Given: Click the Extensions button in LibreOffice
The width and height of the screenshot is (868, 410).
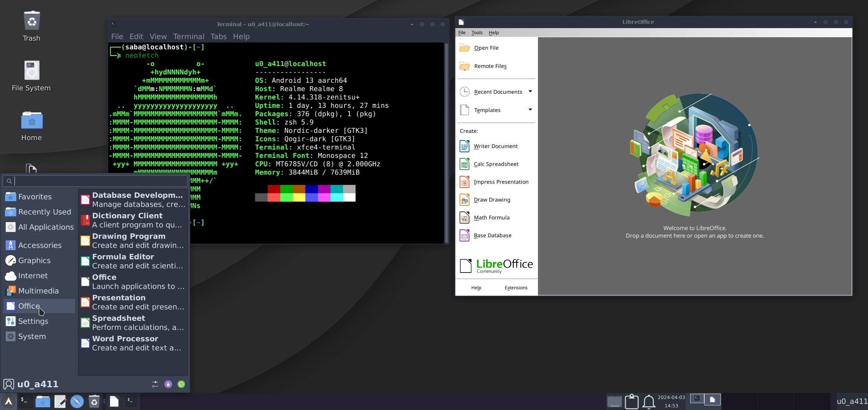Looking at the screenshot, I should click(516, 288).
